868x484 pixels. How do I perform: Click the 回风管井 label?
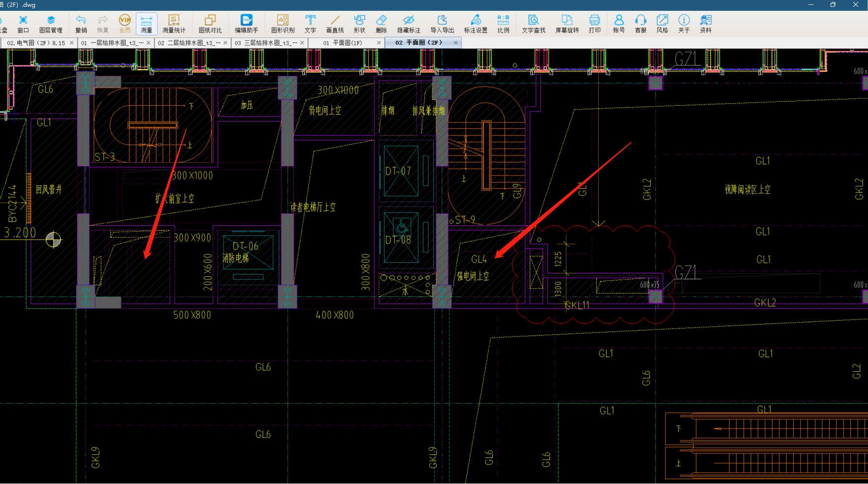[49, 189]
